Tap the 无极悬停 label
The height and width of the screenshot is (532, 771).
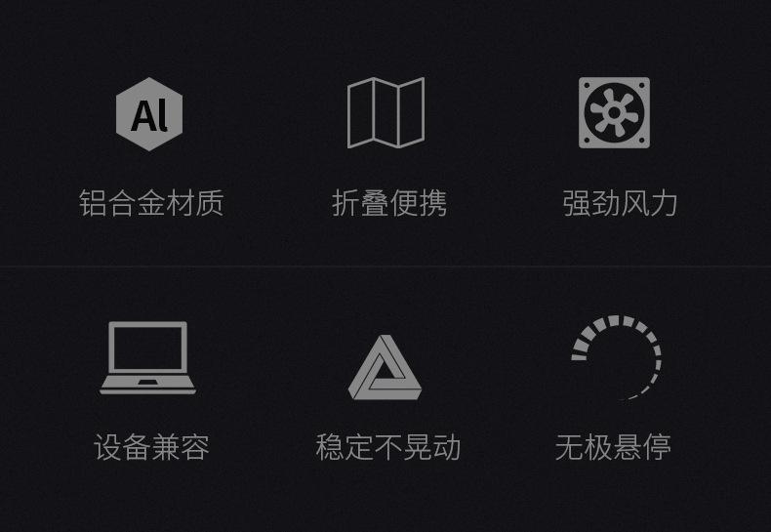613,447
